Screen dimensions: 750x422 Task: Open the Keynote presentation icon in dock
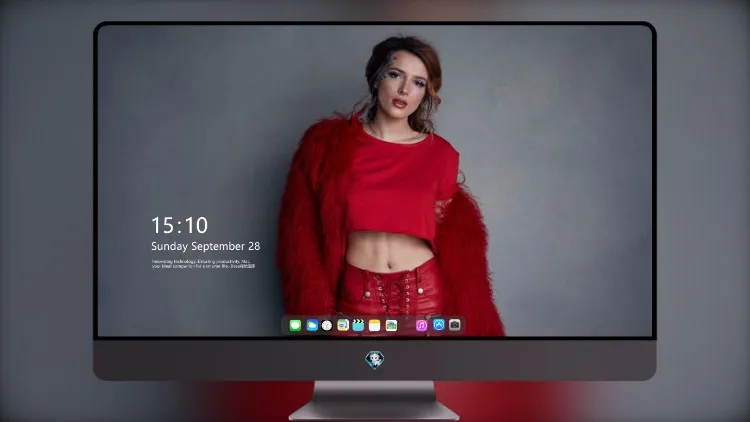click(342, 325)
